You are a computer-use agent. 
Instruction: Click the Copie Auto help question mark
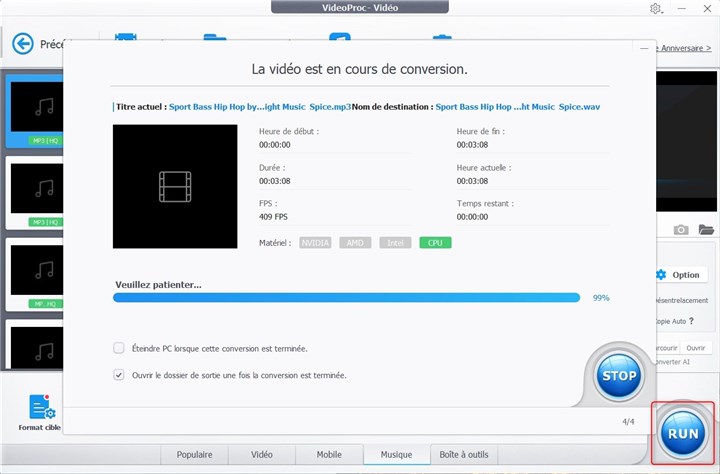(x=691, y=321)
